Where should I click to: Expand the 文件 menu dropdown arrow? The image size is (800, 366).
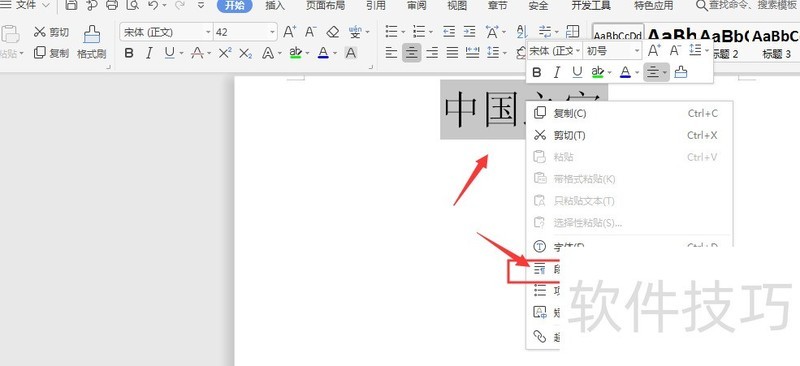45,6
